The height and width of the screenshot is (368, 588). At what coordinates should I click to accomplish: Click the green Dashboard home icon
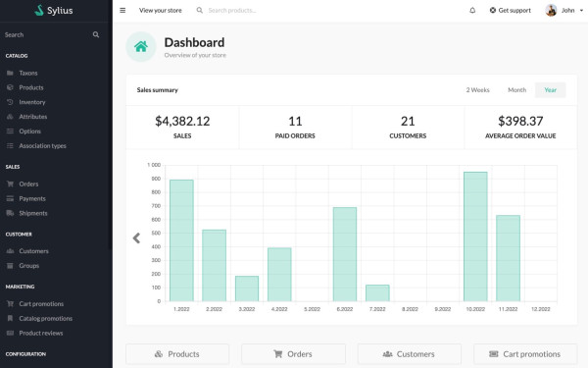coord(141,46)
